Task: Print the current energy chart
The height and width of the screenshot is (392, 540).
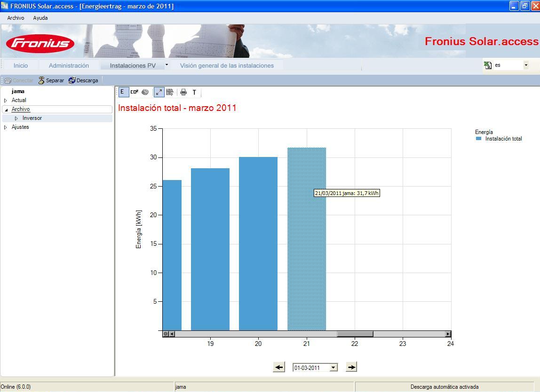Action: 183,92
